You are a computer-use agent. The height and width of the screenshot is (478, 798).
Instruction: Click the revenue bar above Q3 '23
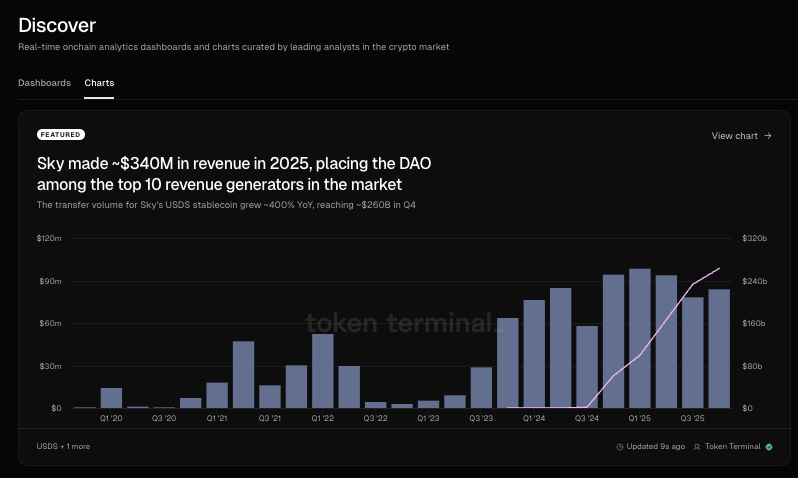pos(481,387)
